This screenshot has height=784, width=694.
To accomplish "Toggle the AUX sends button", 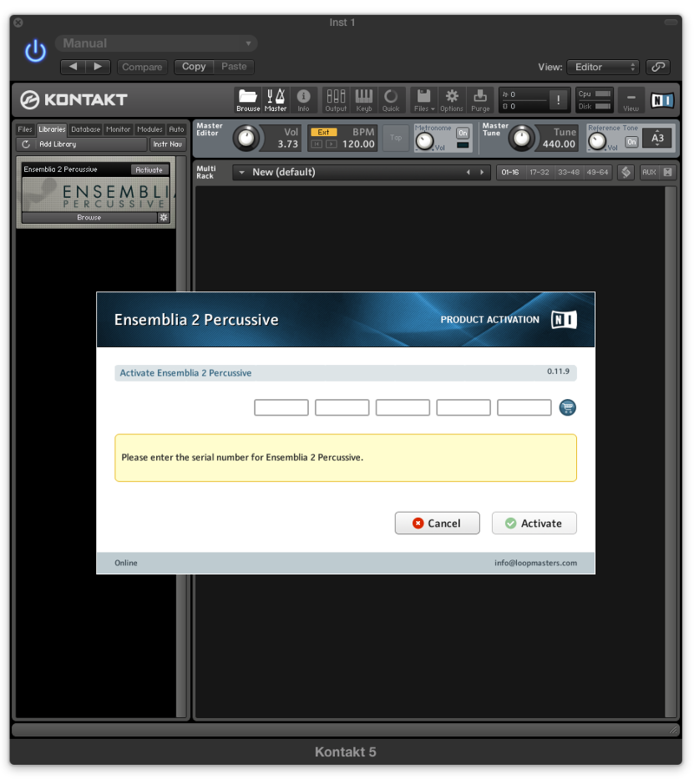I will point(649,173).
